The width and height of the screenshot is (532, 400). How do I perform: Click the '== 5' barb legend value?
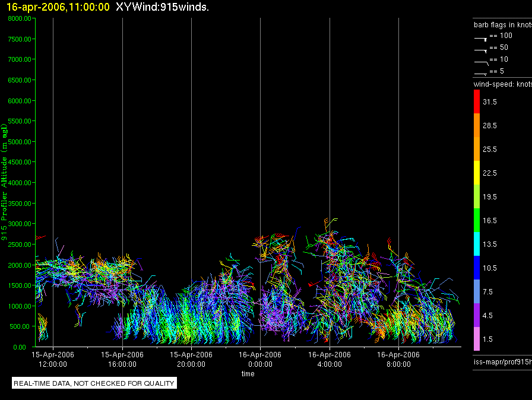(x=497, y=71)
